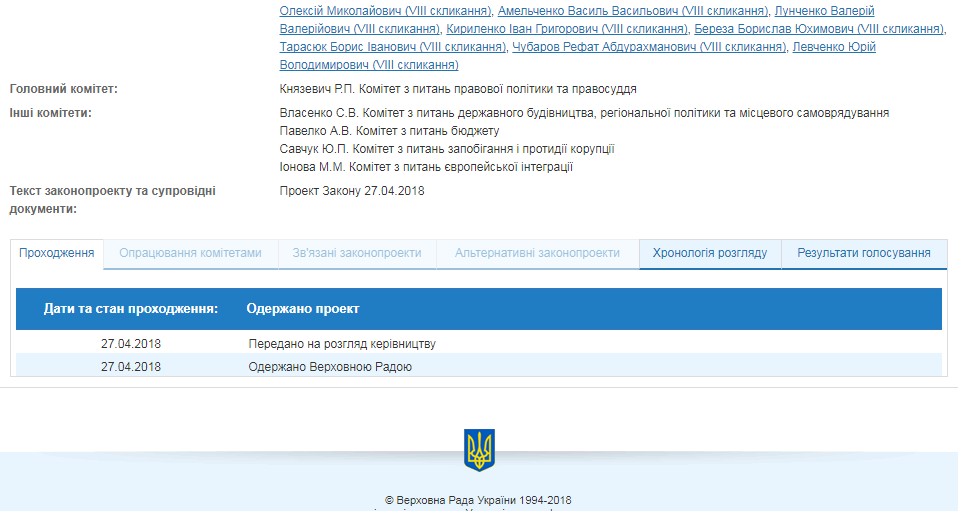Switch to Хронологія розгляду tab
Screen dimensions: 958x511
point(710,253)
